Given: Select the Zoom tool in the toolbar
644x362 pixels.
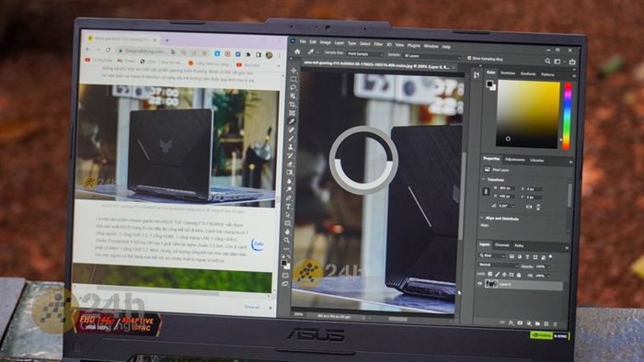Looking at the screenshot, I should [x=286, y=240].
